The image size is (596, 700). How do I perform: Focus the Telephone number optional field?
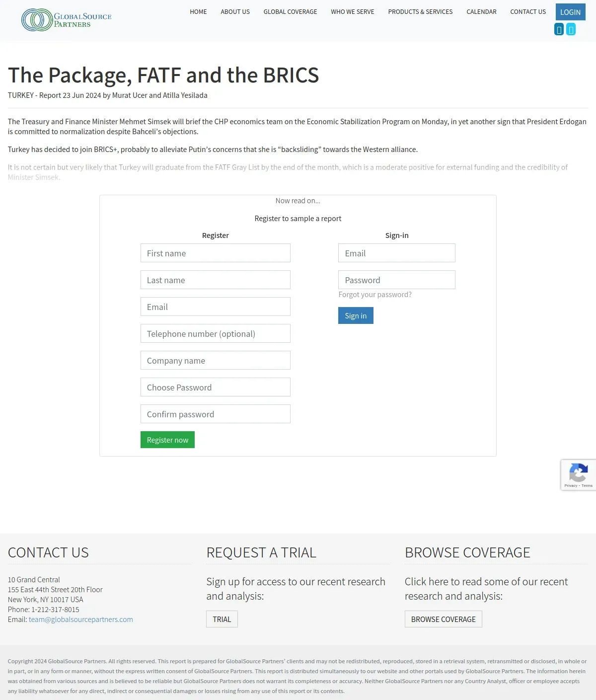click(216, 333)
